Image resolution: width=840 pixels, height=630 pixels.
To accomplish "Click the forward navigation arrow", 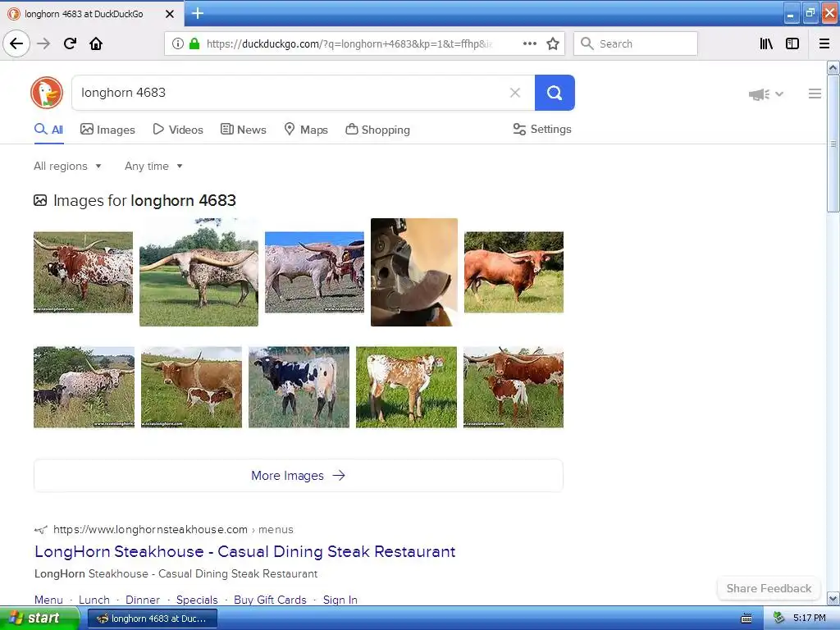I will point(43,43).
